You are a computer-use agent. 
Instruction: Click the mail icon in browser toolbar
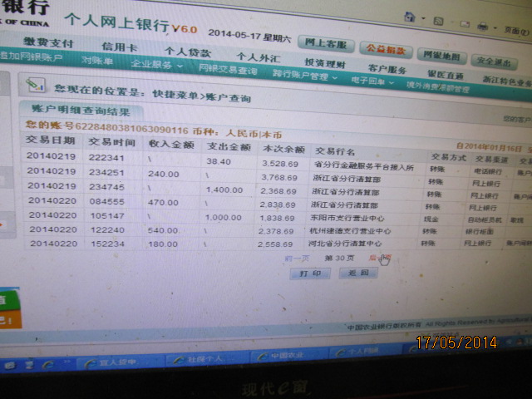tap(465, 24)
